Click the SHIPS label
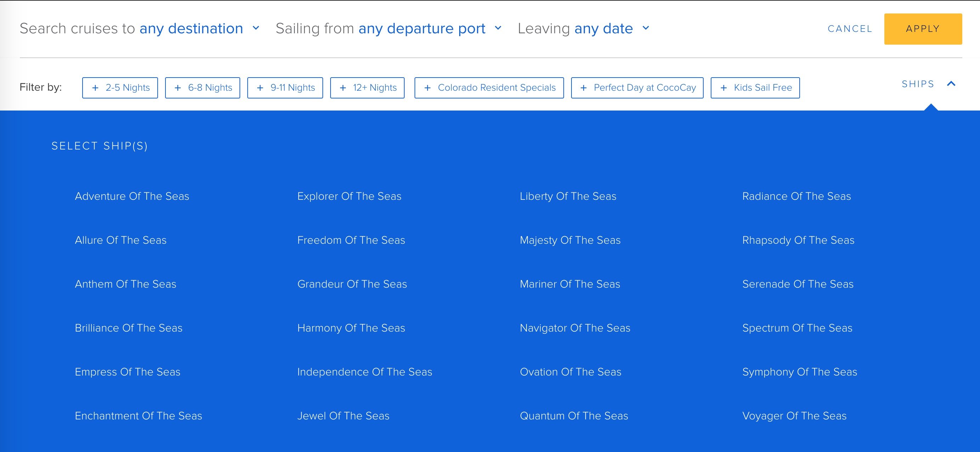The width and height of the screenshot is (980, 452). [x=918, y=84]
